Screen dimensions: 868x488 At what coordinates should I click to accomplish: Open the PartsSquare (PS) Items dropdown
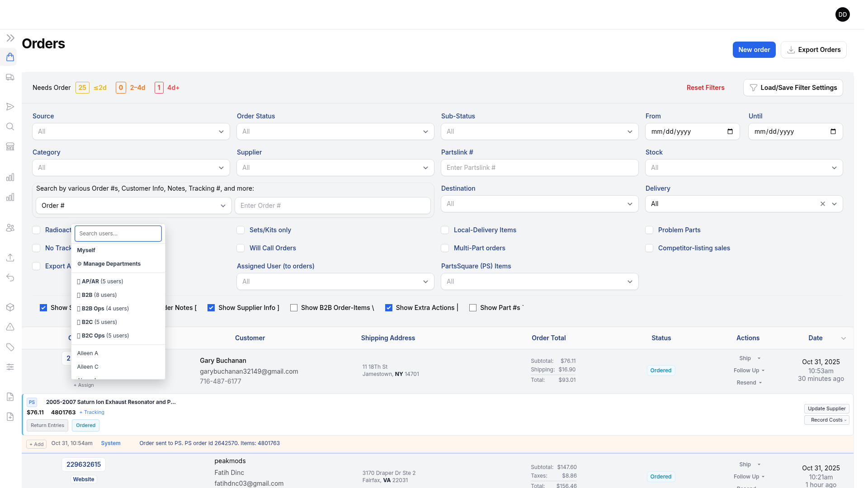(540, 282)
